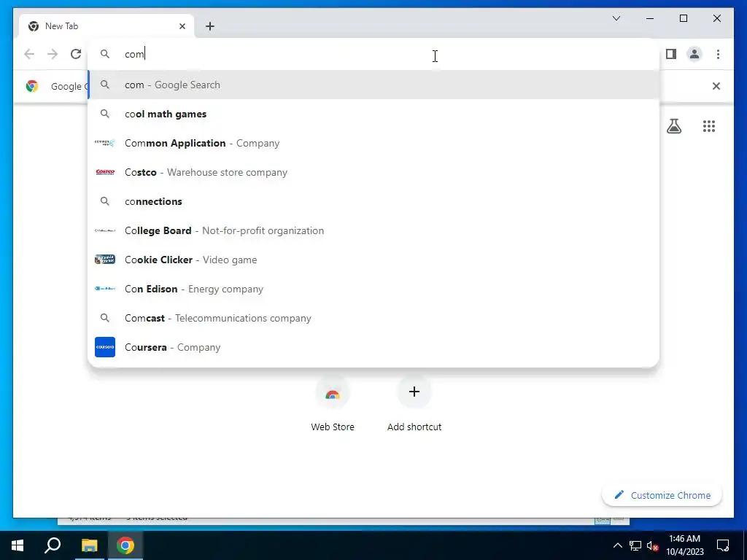Image resolution: width=747 pixels, height=560 pixels.
Task: Open the Google apps grid
Action: tap(709, 126)
